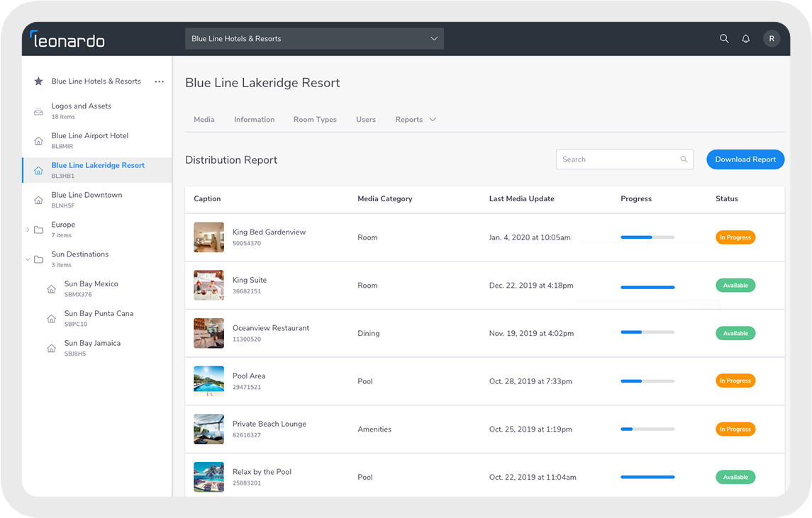The height and width of the screenshot is (518, 812).
Task: Click the star icon beside Blue Line Hotels & Resorts
Action: [x=38, y=81]
